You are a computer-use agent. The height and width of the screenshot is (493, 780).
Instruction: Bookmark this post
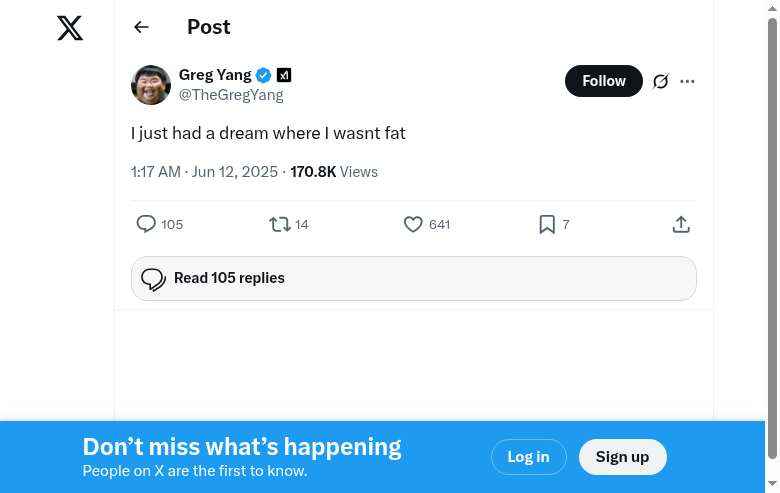547,224
